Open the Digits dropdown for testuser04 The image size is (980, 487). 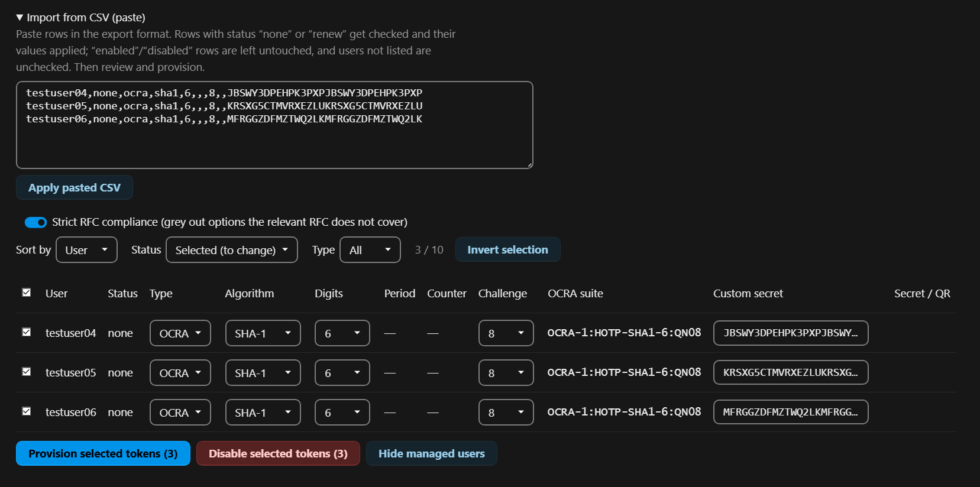tap(342, 333)
